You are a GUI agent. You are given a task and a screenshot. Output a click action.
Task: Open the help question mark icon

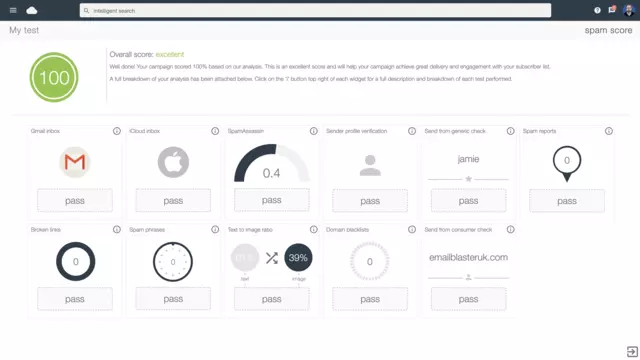597,10
